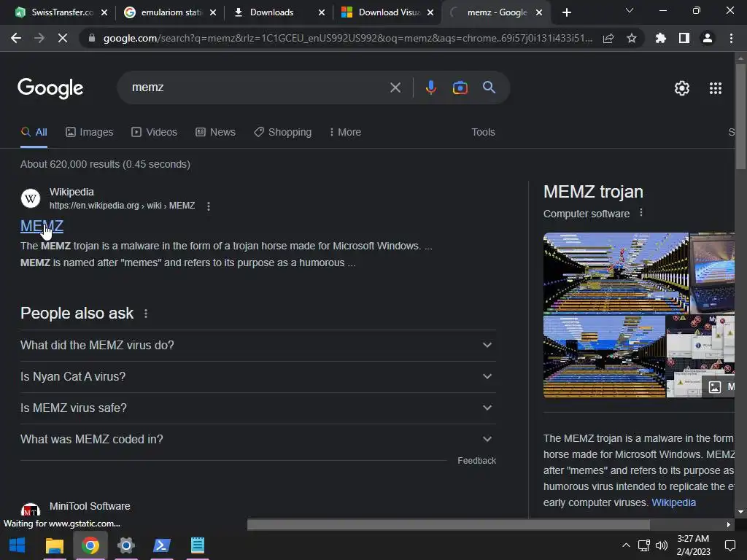747x560 pixels.
Task: Open options next to People also ask
Action: tap(146, 314)
